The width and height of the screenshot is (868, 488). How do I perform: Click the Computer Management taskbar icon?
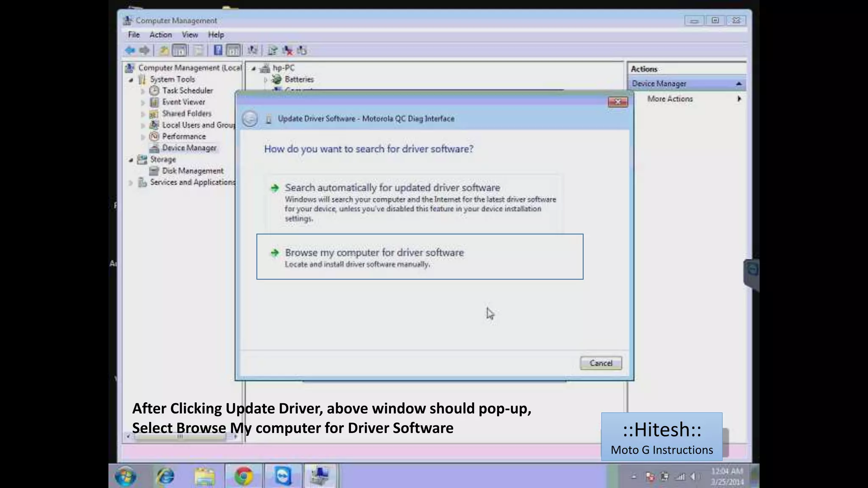320,476
